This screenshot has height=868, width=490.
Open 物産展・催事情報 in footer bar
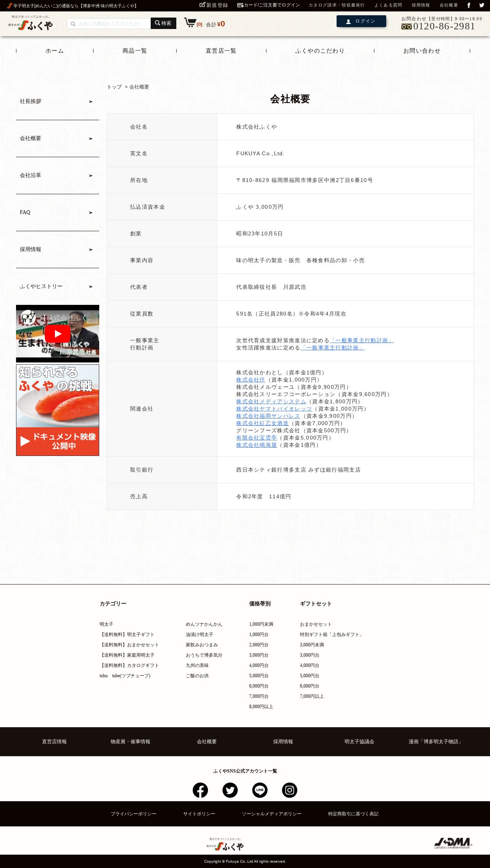tap(130, 742)
